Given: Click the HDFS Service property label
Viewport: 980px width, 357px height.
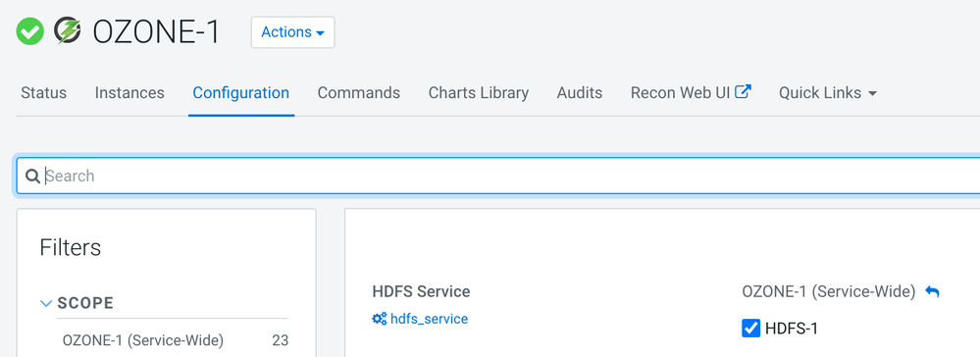Looking at the screenshot, I should 421,291.
